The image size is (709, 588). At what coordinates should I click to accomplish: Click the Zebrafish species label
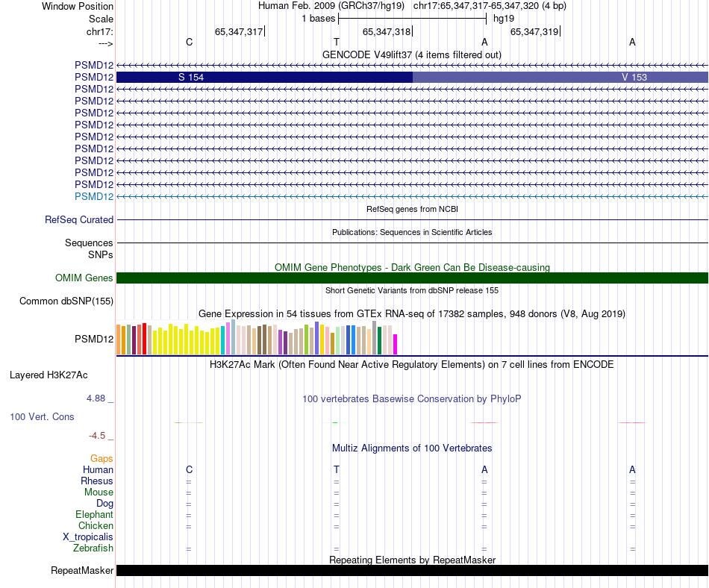click(93, 548)
